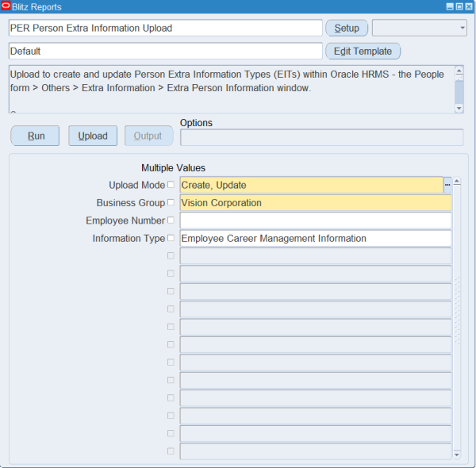Tick the Employee Number multiple values checkbox
Image resolution: width=476 pixels, height=468 pixels.
[171, 220]
